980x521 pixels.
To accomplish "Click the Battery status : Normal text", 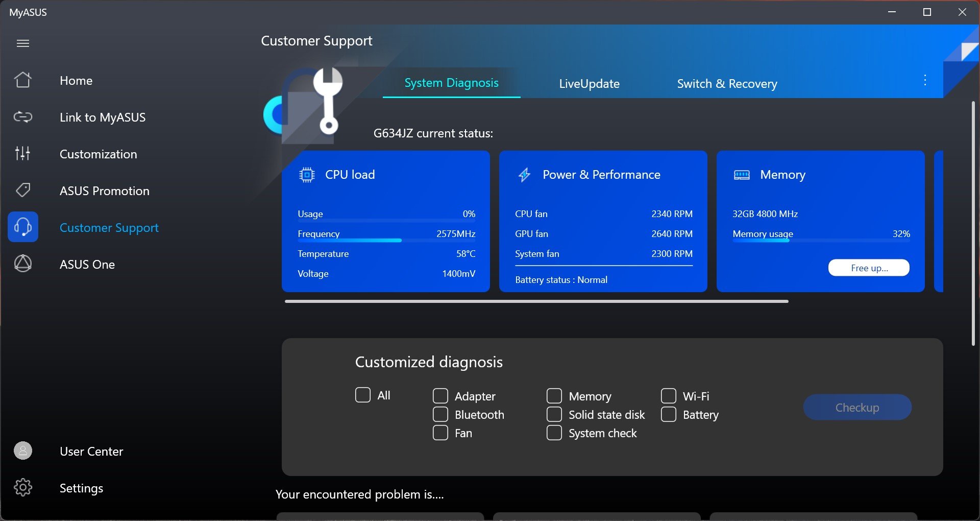I will (x=561, y=280).
